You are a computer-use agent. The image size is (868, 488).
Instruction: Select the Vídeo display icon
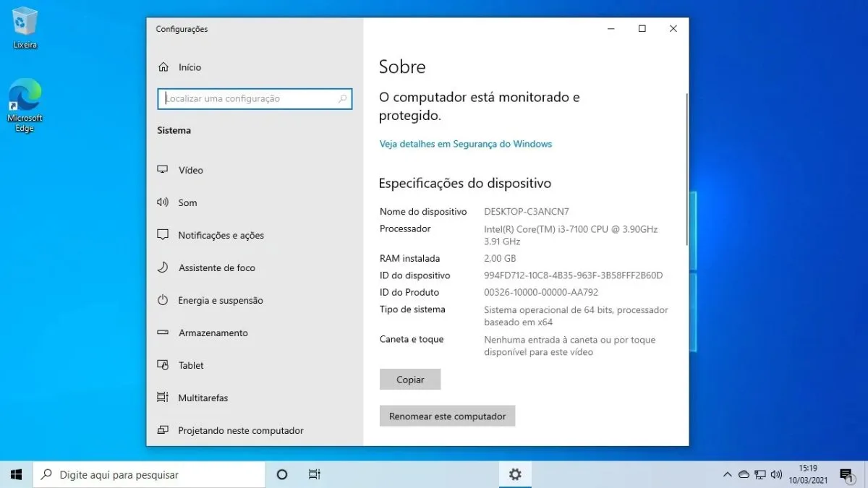pyautogui.click(x=163, y=170)
